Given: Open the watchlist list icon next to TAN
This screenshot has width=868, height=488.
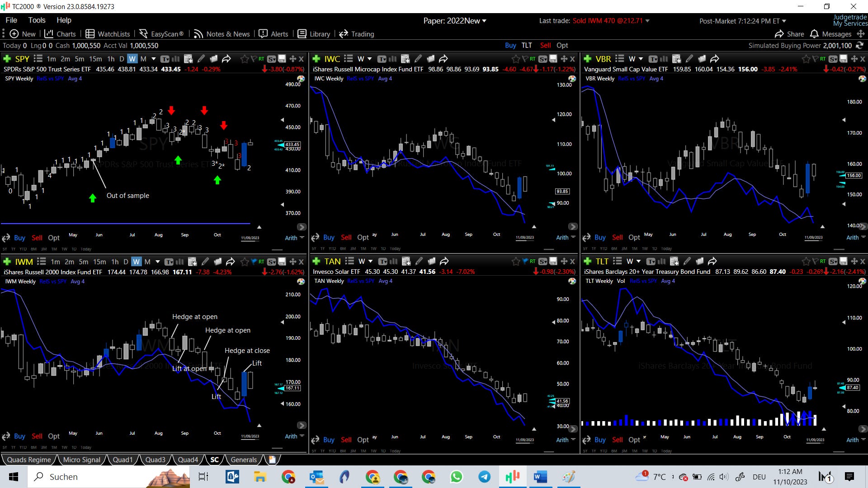Looking at the screenshot, I should (x=349, y=261).
